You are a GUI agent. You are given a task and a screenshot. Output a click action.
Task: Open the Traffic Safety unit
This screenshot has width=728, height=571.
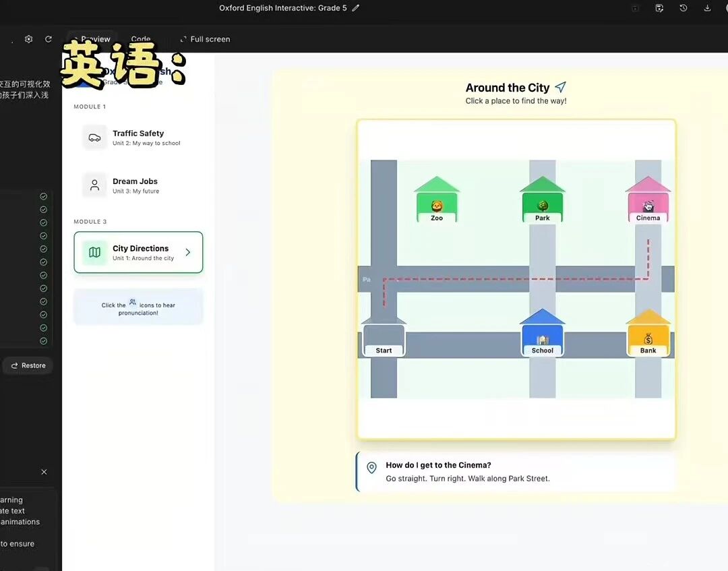coord(138,138)
